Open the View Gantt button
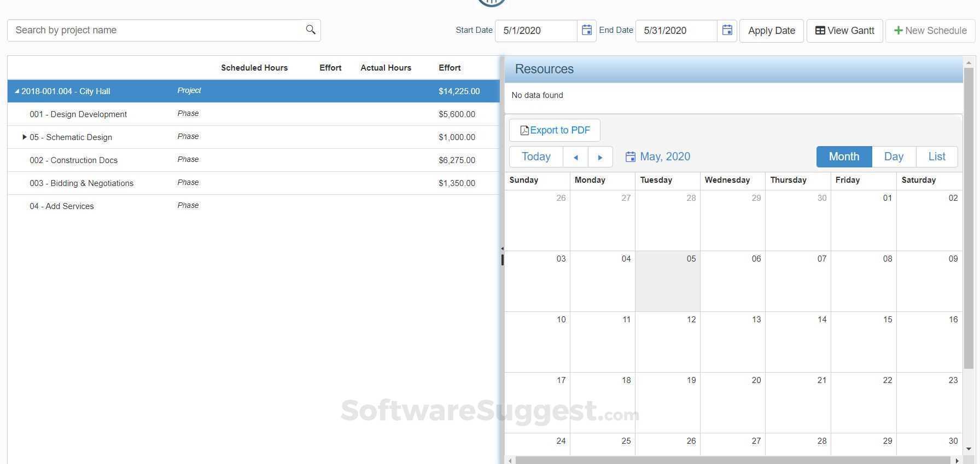980x464 pixels. [844, 31]
